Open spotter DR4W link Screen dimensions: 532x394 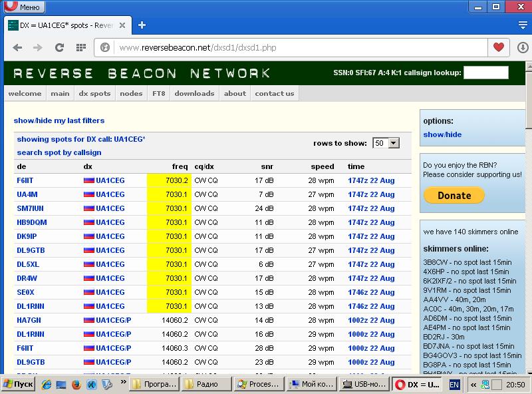27,278
